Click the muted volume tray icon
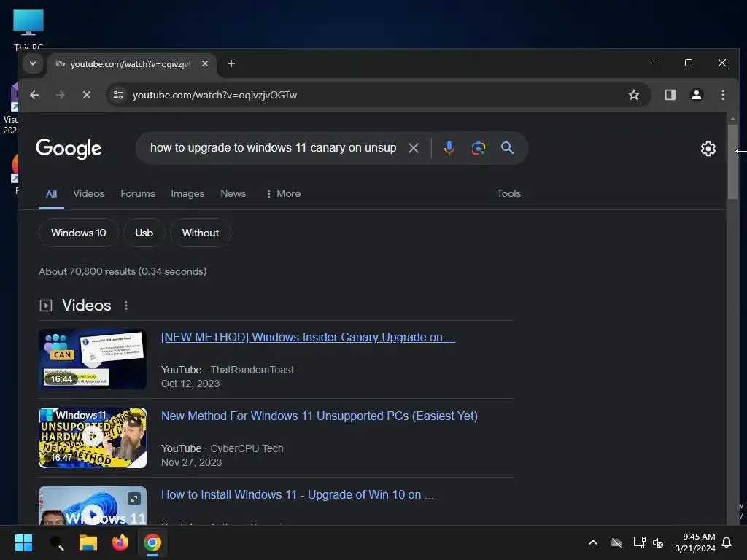The image size is (747, 560). 658,542
